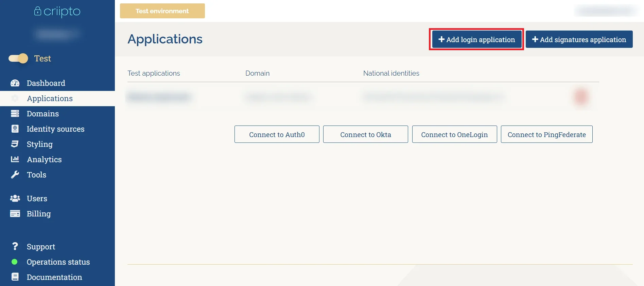Image resolution: width=644 pixels, height=286 pixels.
Task: View Analytics
Action: click(x=44, y=159)
